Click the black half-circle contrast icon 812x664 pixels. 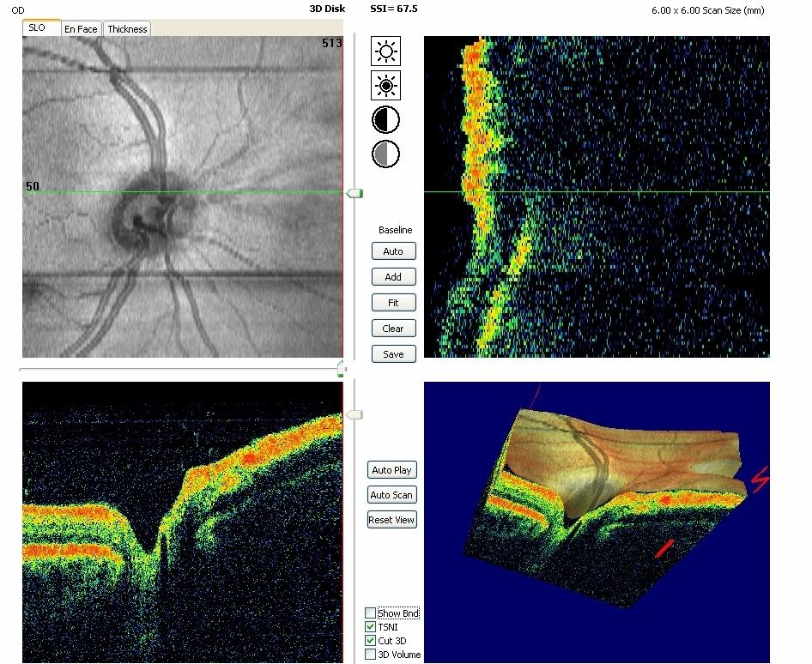tap(386, 119)
